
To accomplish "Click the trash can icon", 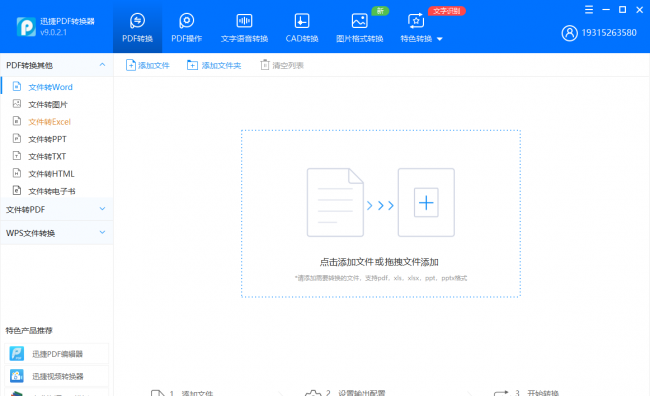I will point(264,65).
